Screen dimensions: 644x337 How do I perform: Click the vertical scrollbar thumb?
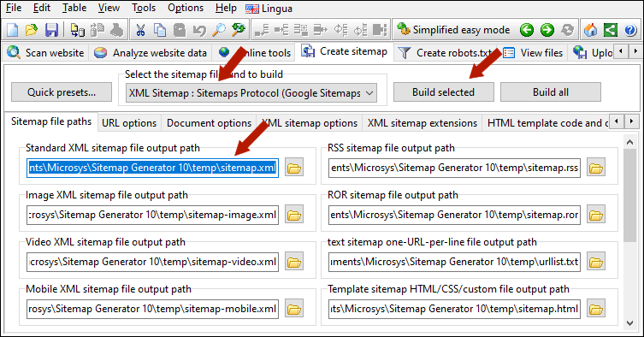tap(629, 196)
